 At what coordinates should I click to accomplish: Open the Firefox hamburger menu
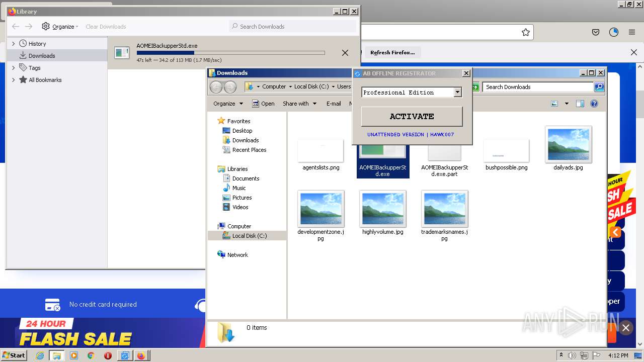[632, 32]
